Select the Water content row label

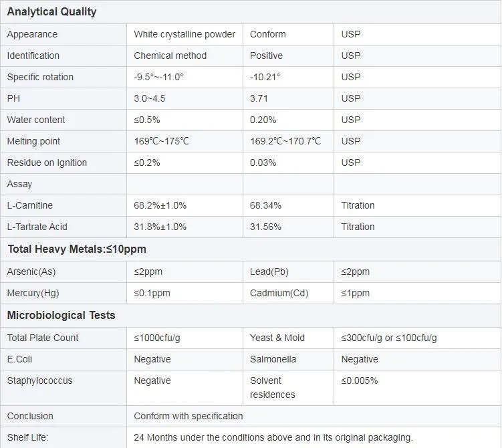(36, 120)
